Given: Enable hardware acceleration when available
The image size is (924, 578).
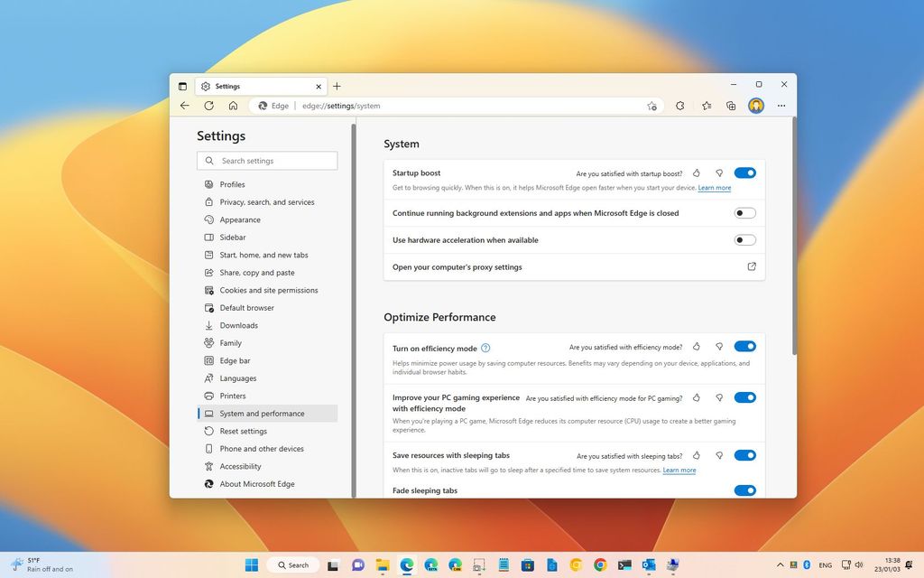Looking at the screenshot, I should (x=744, y=239).
